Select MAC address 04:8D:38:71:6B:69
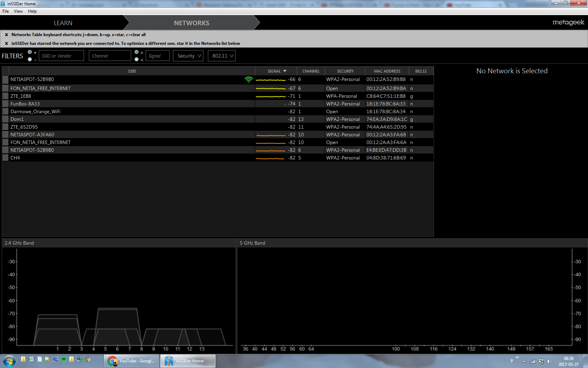 [x=386, y=158]
